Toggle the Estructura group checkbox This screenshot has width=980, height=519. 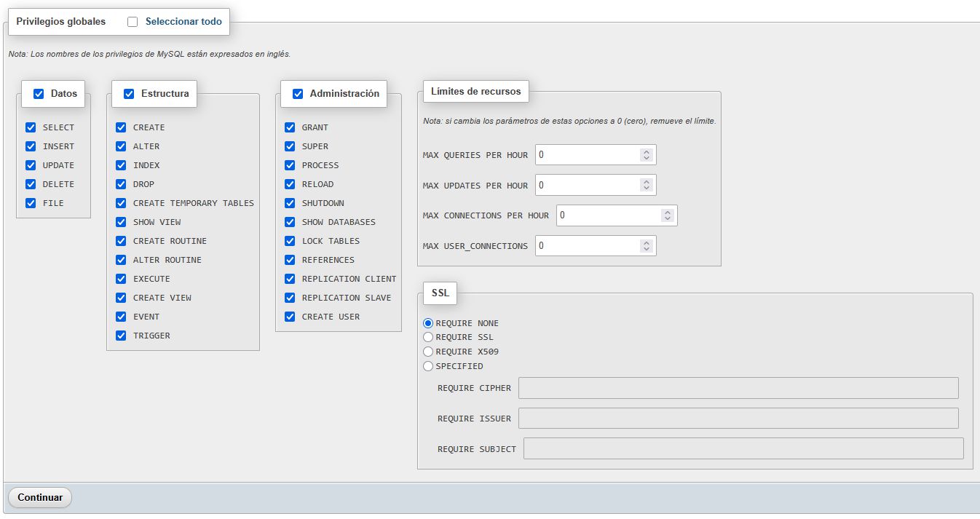[129, 94]
